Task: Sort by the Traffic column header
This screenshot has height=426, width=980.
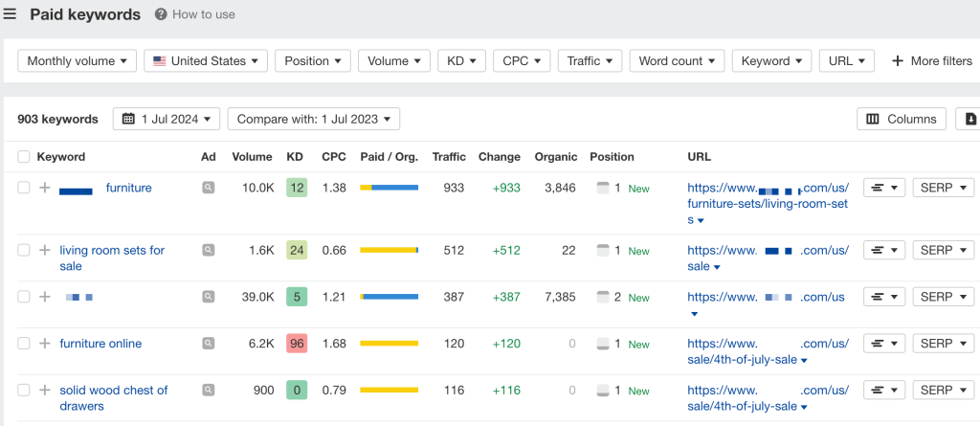Action: pyautogui.click(x=449, y=157)
